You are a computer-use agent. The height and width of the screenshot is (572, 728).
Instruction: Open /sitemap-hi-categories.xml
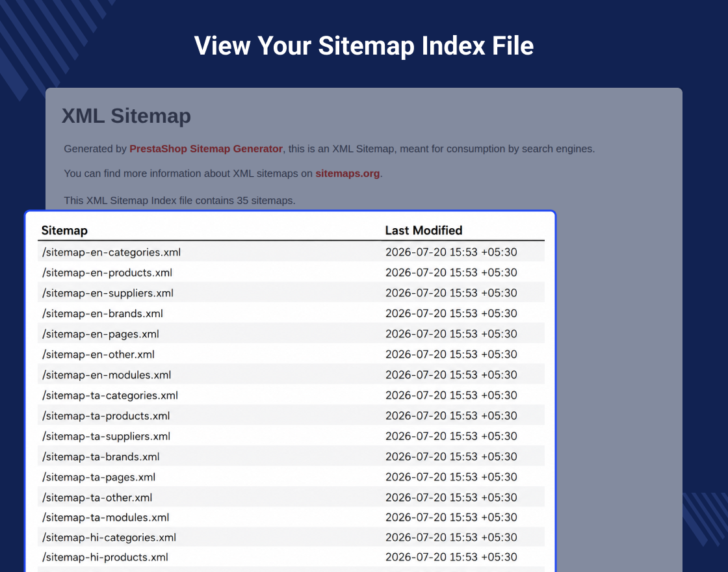(109, 537)
